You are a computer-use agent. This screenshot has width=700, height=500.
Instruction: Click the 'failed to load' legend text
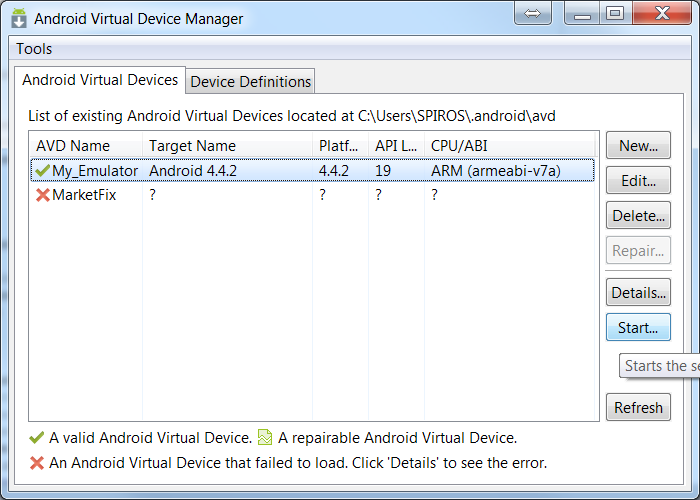pyautogui.click(x=298, y=463)
